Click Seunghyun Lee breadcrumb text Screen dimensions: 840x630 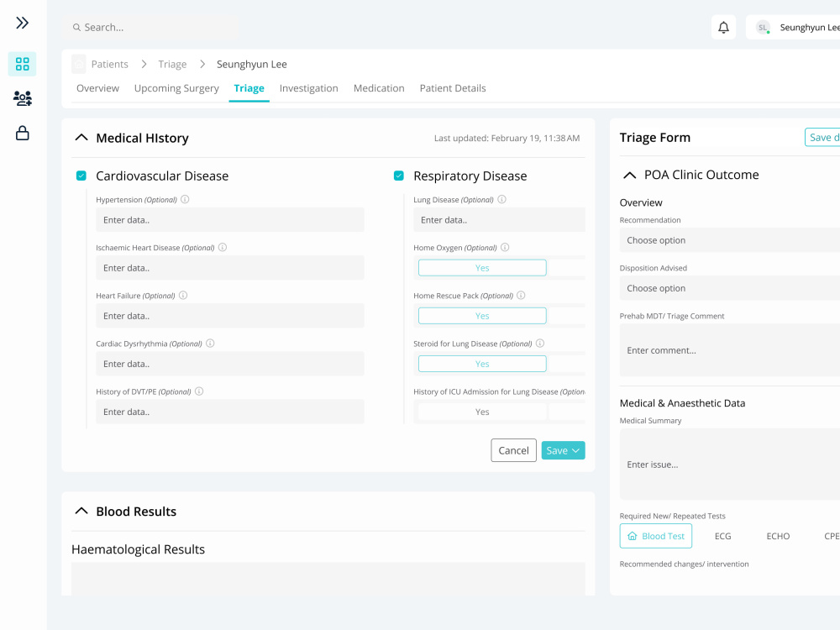(x=252, y=65)
